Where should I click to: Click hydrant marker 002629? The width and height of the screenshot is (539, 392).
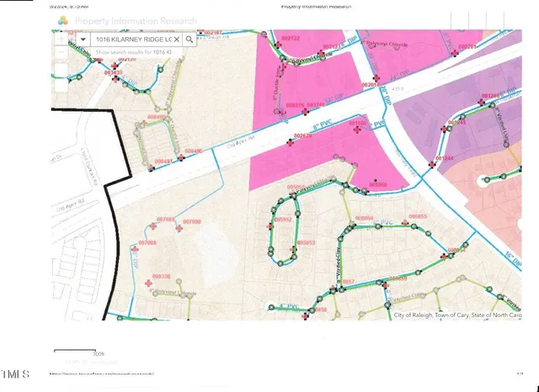coord(291,142)
